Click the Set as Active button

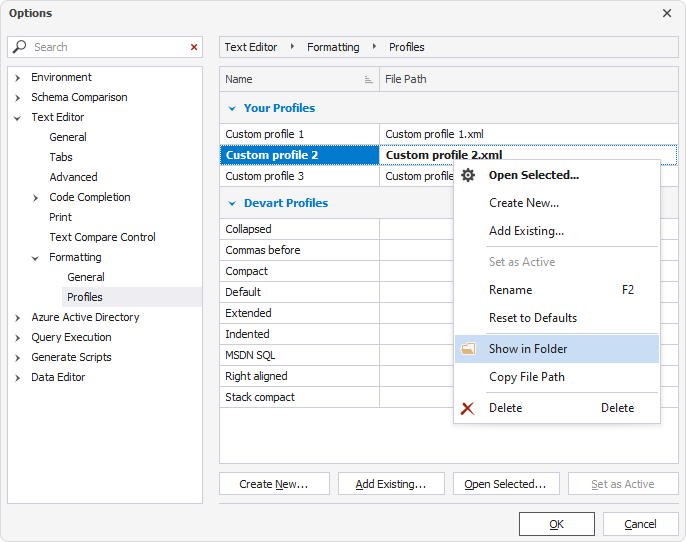623,484
